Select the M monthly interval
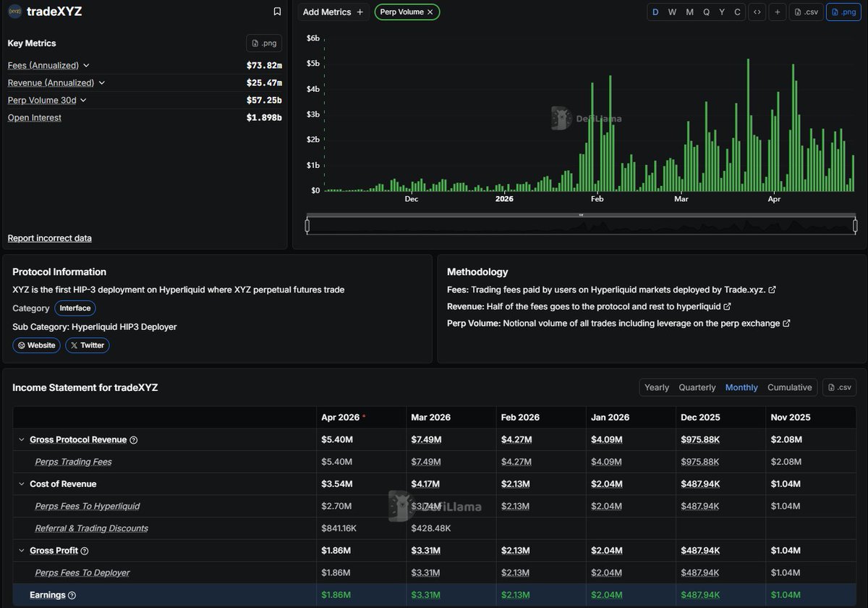 689,12
